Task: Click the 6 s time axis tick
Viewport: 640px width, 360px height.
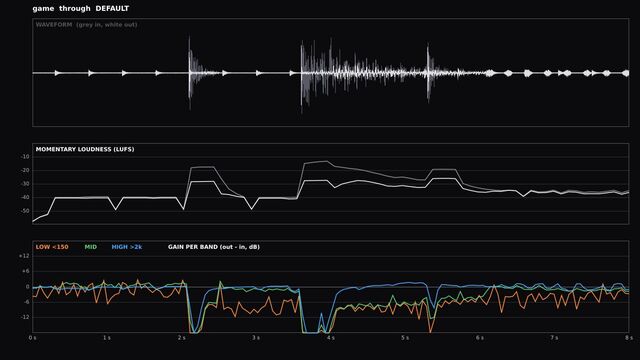Action: pos(480,338)
